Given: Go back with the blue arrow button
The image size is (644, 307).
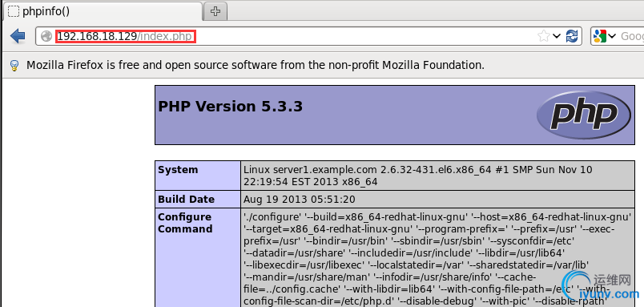Looking at the screenshot, I should pos(18,36).
